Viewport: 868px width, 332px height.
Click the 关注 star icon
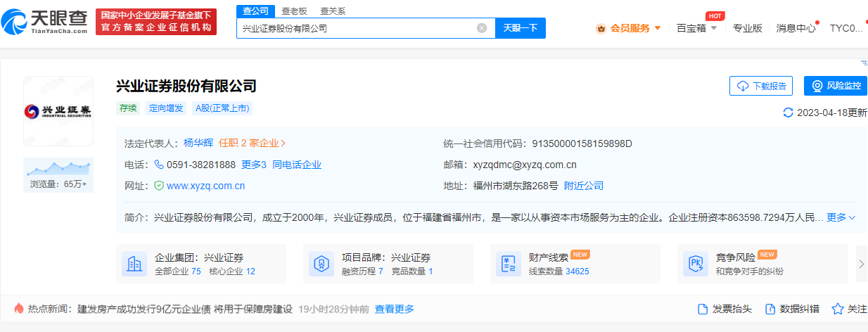click(838, 309)
